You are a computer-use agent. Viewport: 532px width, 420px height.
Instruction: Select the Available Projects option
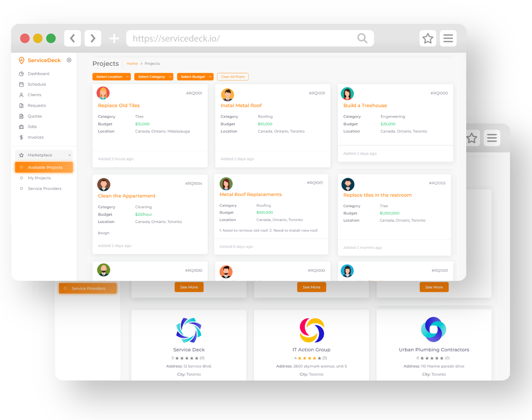(x=45, y=167)
